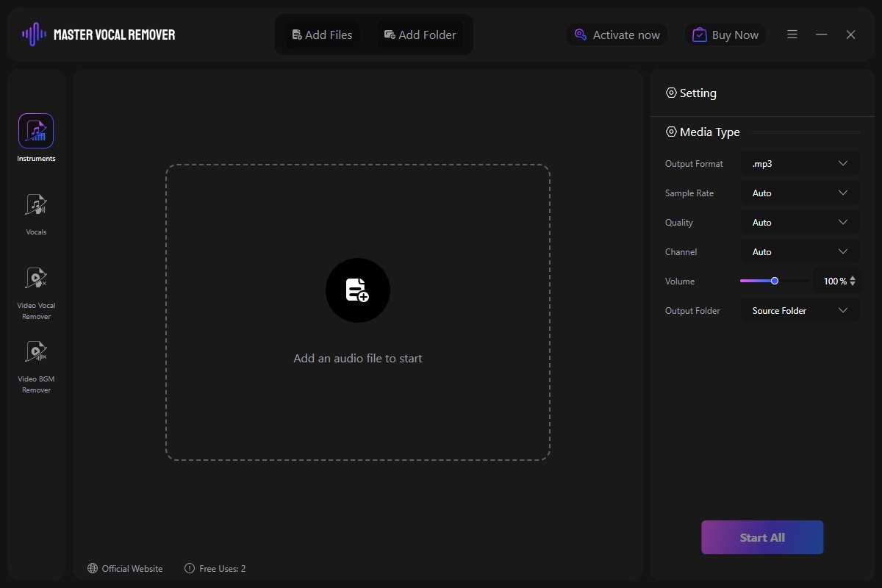Image resolution: width=882 pixels, height=588 pixels.
Task: Open the Video BGM Remover tool
Action: (x=36, y=352)
